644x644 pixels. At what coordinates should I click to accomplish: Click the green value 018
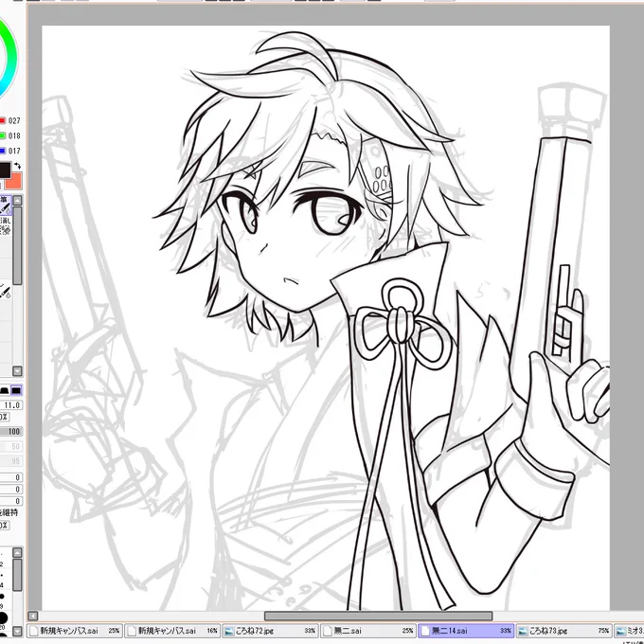(14, 136)
